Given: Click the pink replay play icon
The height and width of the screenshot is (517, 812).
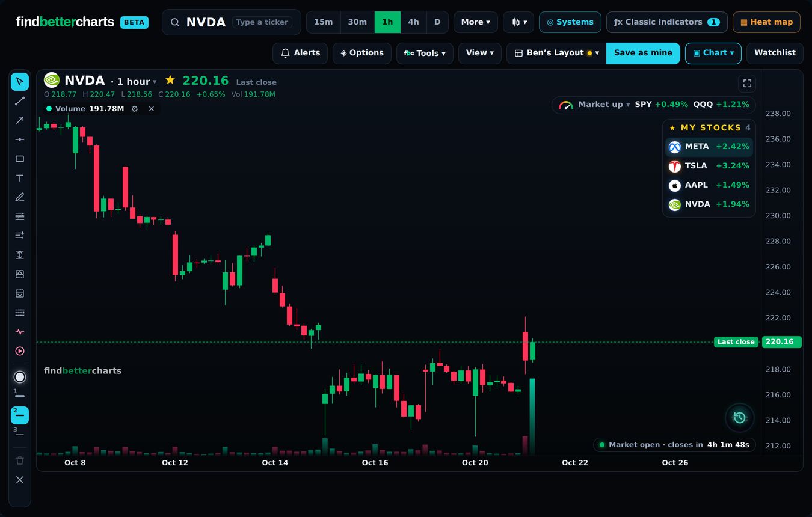Looking at the screenshot, I should [20, 351].
